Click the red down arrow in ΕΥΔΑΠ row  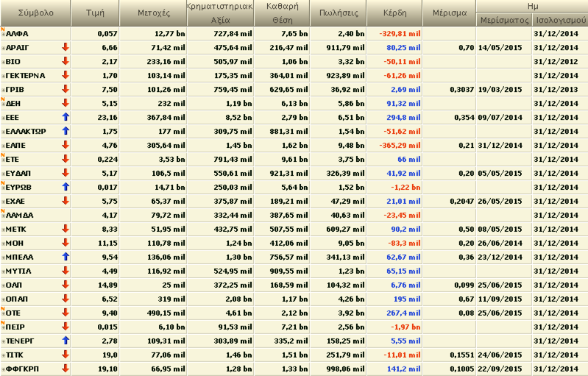[x=65, y=173]
